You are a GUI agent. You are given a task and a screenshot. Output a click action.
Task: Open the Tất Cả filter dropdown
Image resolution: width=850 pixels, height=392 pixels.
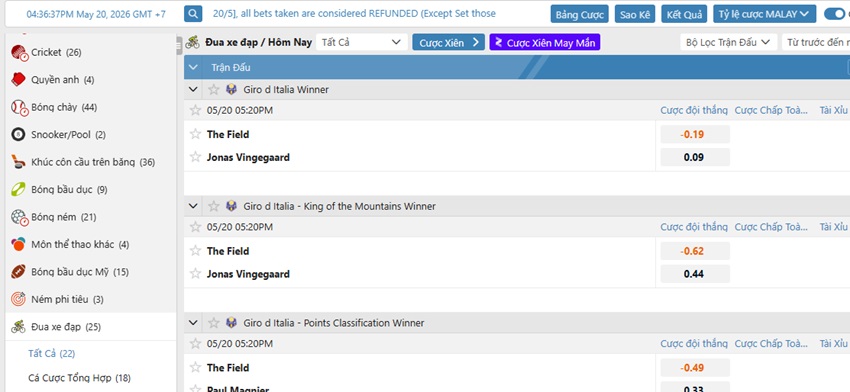coord(362,42)
